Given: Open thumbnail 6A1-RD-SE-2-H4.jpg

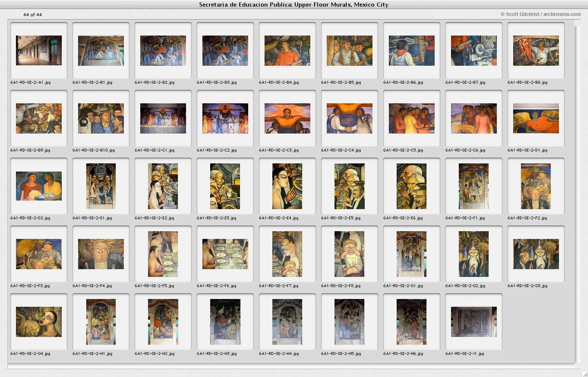Looking at the screenshot, I should 287,322.
